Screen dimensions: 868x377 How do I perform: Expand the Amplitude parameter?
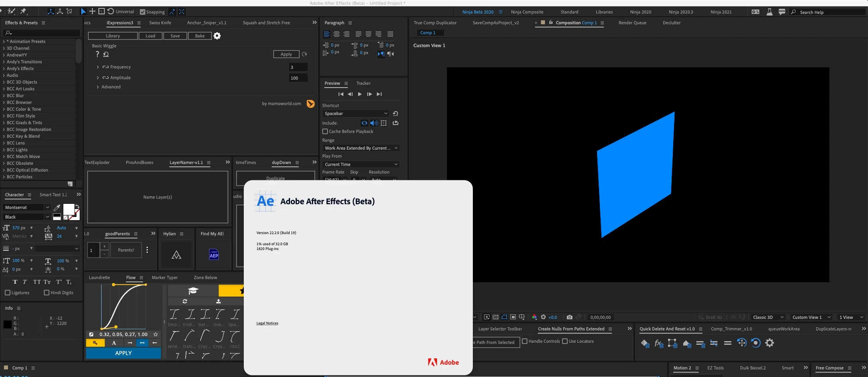[x=98, y=78]
